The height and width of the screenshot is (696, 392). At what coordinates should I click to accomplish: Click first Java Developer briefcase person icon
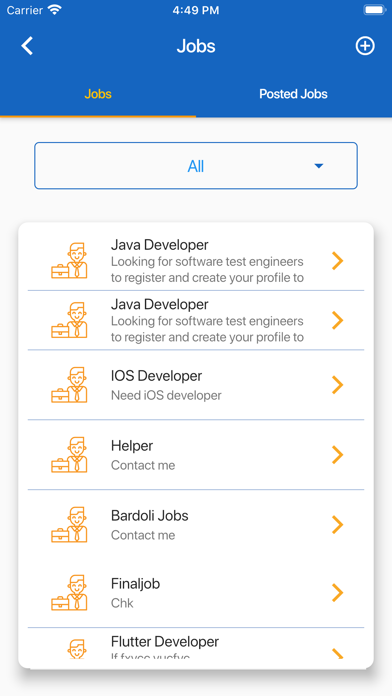click(69, 261)
